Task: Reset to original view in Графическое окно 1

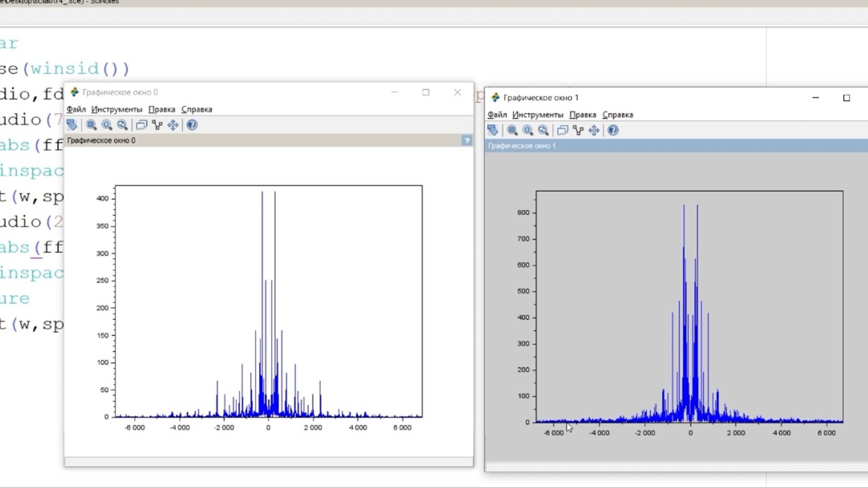Action: point(528,130)
